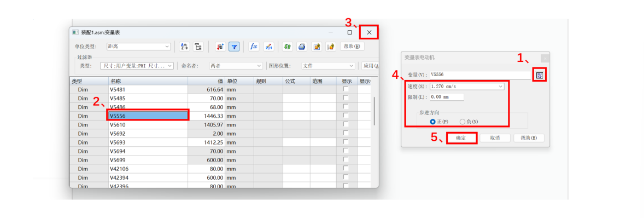The height and width of the screenshot is (218, 644).
Task: Click the 单位 column header
Action: (239, 81)
